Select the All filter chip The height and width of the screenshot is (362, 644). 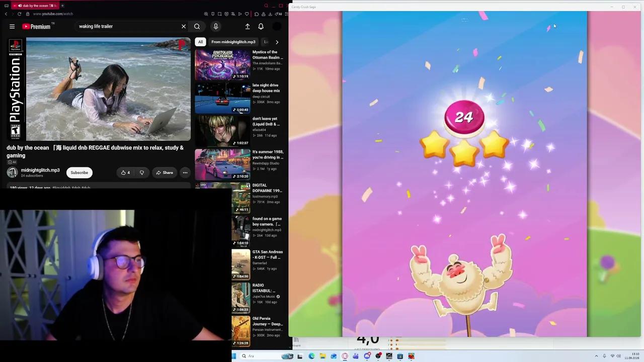200,42
